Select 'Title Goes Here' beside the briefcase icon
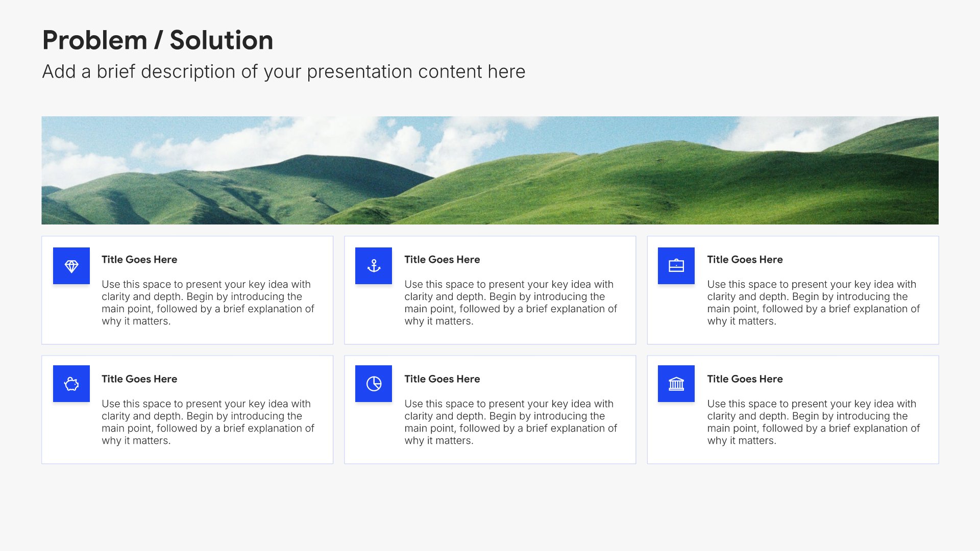The width and height of the screenshot is (980, 551). pyautogui.click(x=745, y=260)
